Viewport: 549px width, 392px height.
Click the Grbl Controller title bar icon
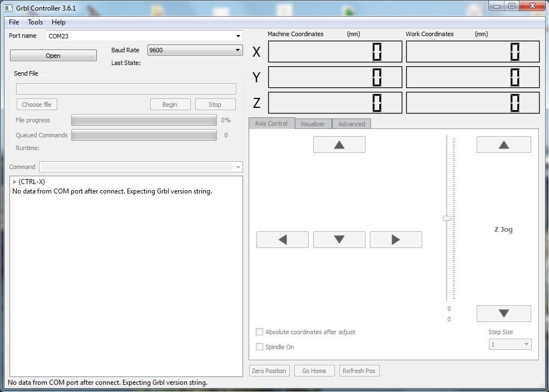(x=8, y=8)
